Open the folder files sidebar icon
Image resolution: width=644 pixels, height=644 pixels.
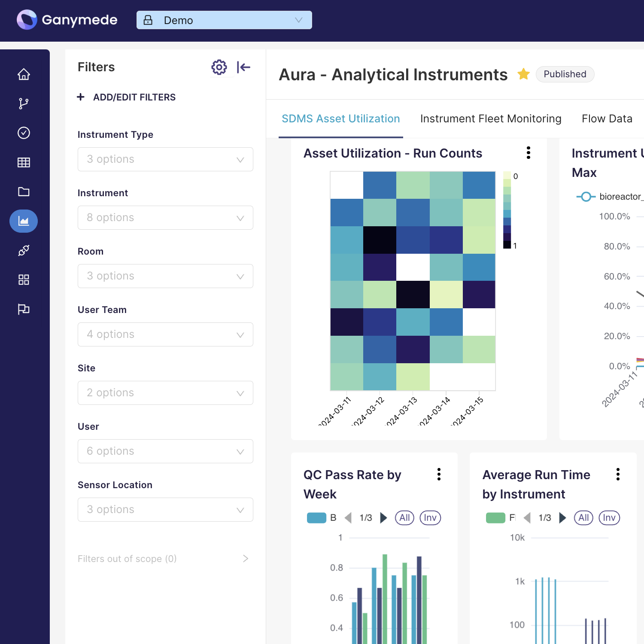coord(24,191)
